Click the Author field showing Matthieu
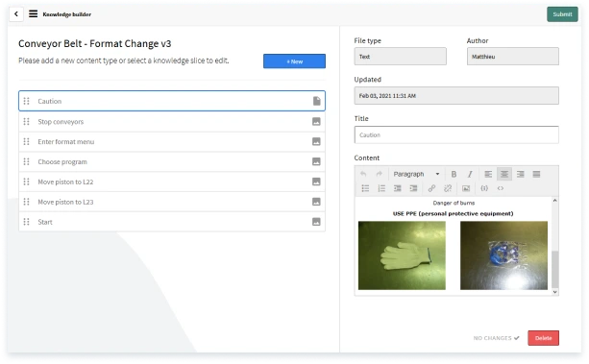This screenshot has width=589, height=364. (513, 57)
